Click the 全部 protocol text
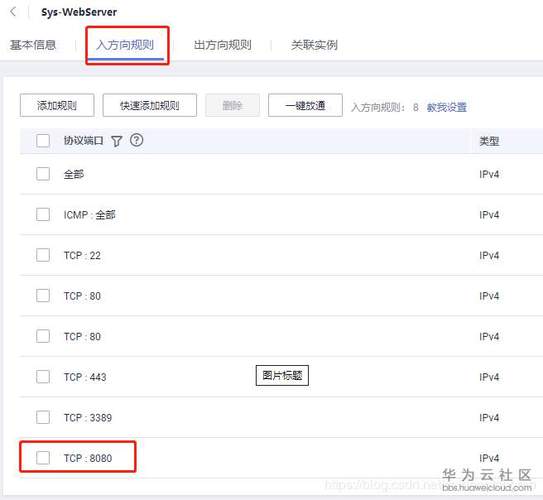 click(x=74, y=174)
